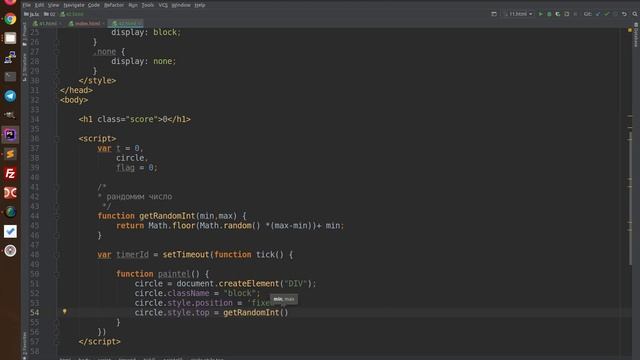Click the 02 folder breadcrumb in navigation bar
This screenshot has width=640, height=360.
pyautogui.click(x=50, y=14)
